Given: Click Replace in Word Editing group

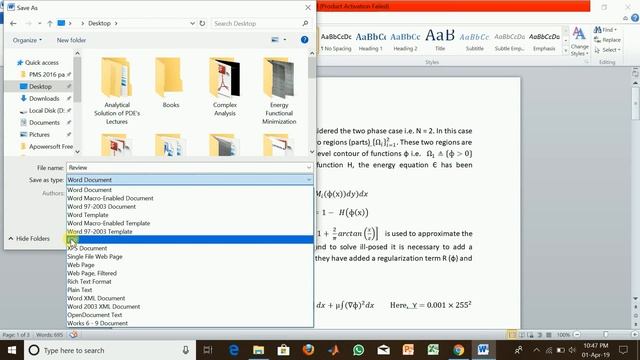Looking at the screenshot, I should tap(607, 40).
